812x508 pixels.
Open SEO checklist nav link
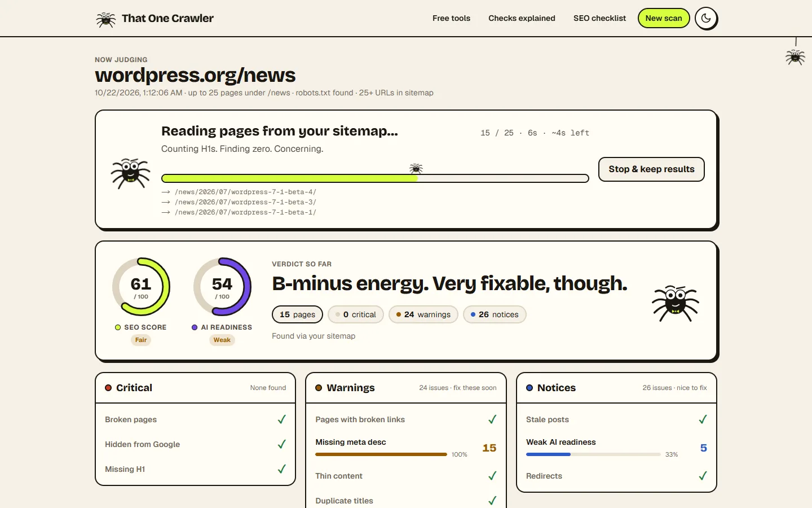(x=599, y=18)
